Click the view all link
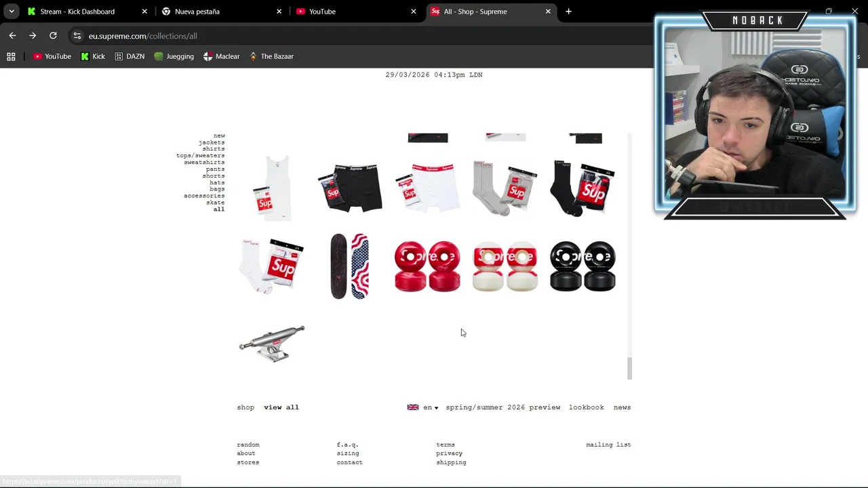This screenshot has width=868, height=488. pyautogui.click(x=281, y=407)
